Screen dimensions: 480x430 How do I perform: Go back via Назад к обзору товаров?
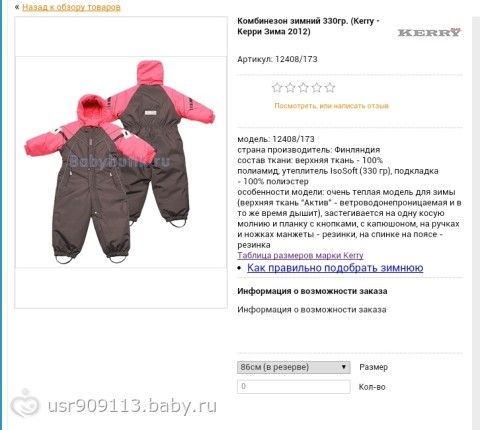pyautogui.click(x=71, y=7)
